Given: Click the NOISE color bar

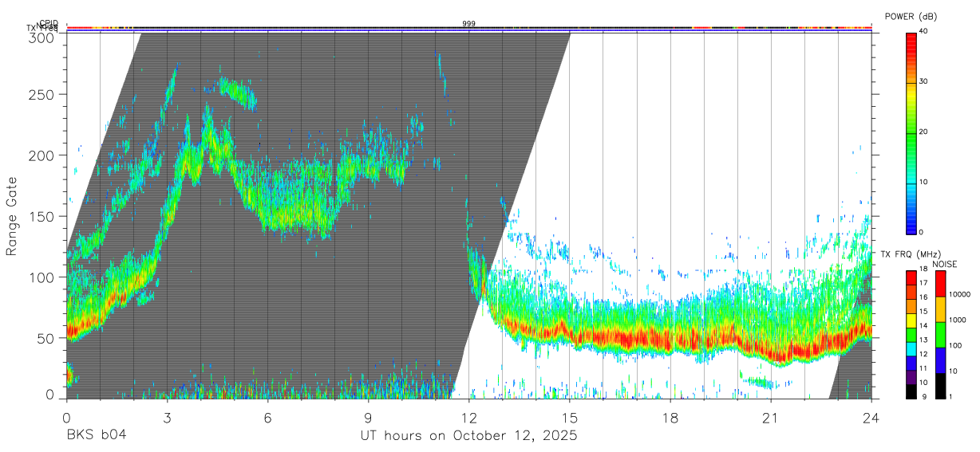Looking at the screenshot, I should [940, 334].
